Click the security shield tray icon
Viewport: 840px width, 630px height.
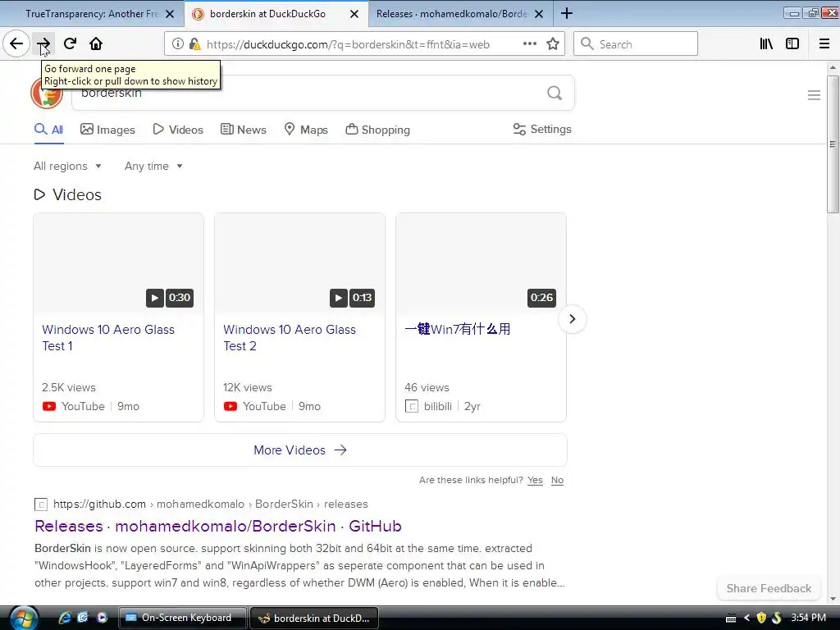(x=761, y=618)
